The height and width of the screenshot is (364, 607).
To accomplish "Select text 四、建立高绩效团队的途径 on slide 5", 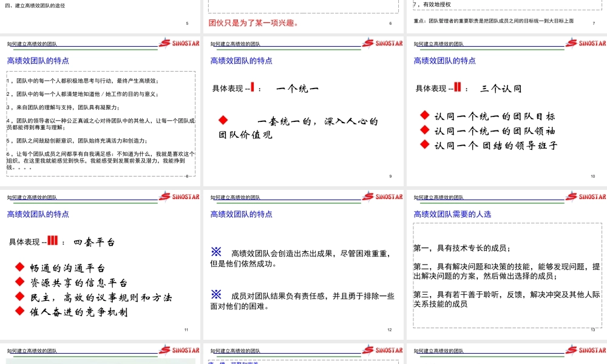I will tap(35, 6).
